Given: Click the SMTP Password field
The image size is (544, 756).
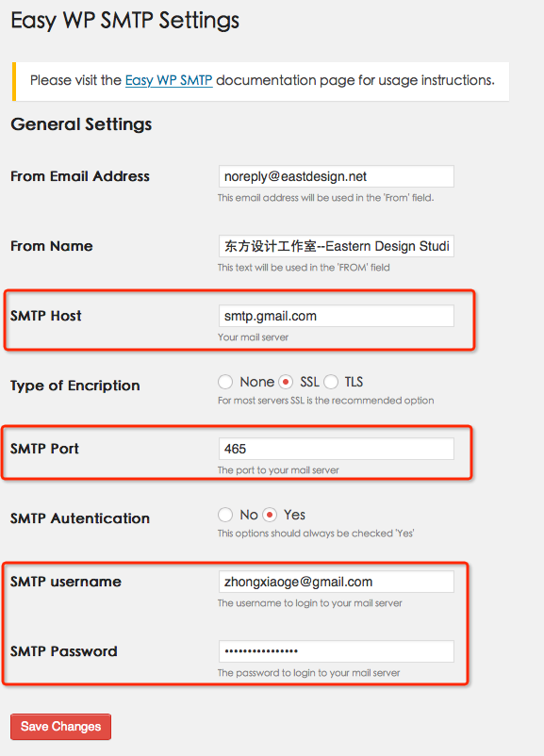Looking at the screenshot, I should 337,651.
